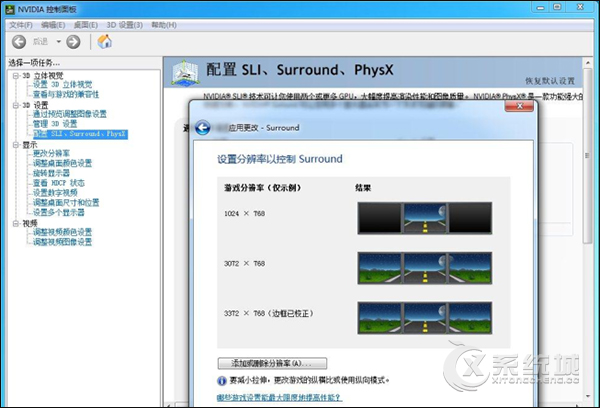Select 管理 3D 设置 in the tree
600x408 pixels.
point(55,124)
